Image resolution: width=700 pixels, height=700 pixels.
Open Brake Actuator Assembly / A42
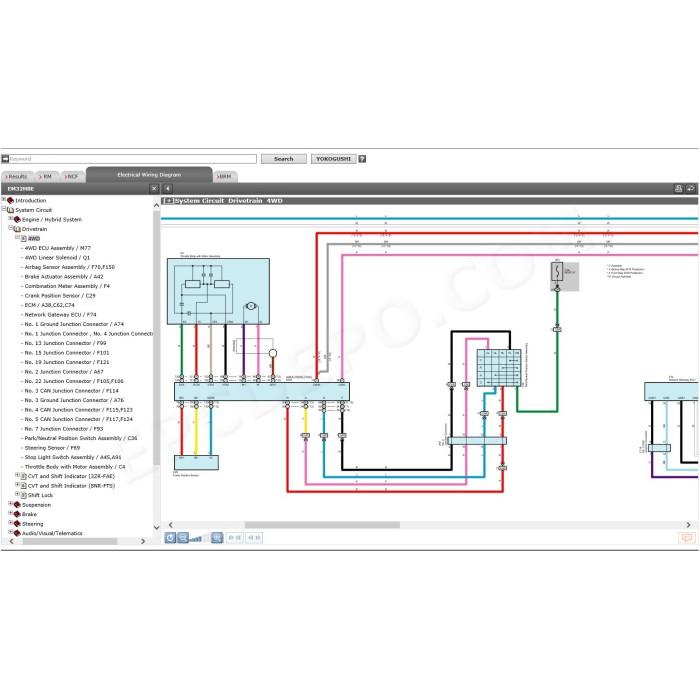point(64,277)
